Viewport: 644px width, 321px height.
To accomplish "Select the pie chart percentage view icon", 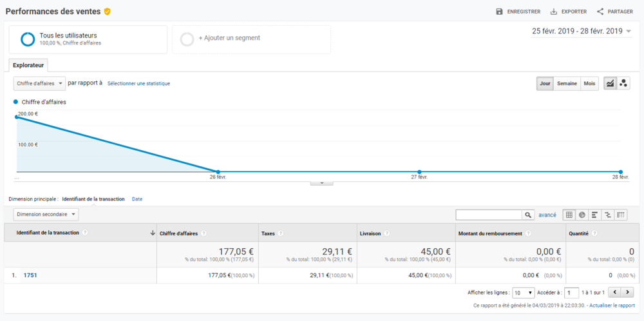I will [582, 215].
